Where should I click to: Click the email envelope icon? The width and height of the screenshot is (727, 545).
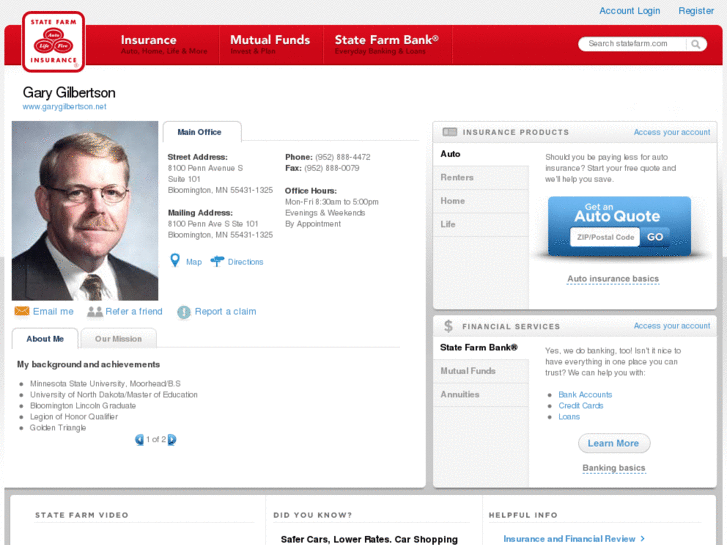pos(22,311)
